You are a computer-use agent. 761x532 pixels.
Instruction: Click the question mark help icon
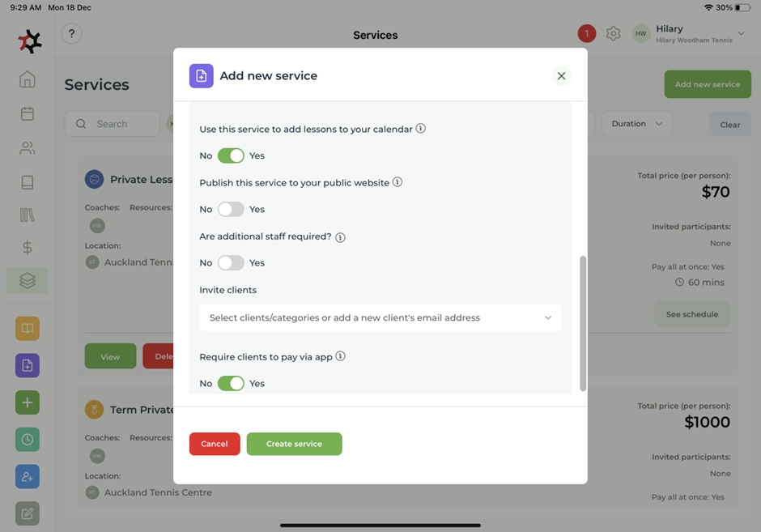point(71,33)
